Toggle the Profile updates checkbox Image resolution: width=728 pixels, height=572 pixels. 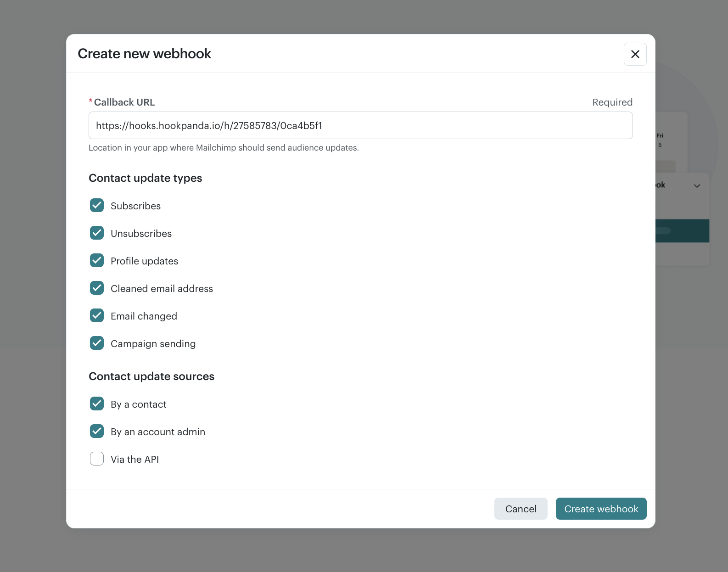(x=97, y=260)
